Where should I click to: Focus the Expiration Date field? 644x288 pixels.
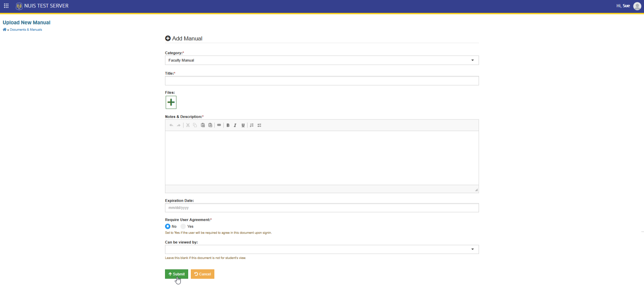tap(322, 208)
